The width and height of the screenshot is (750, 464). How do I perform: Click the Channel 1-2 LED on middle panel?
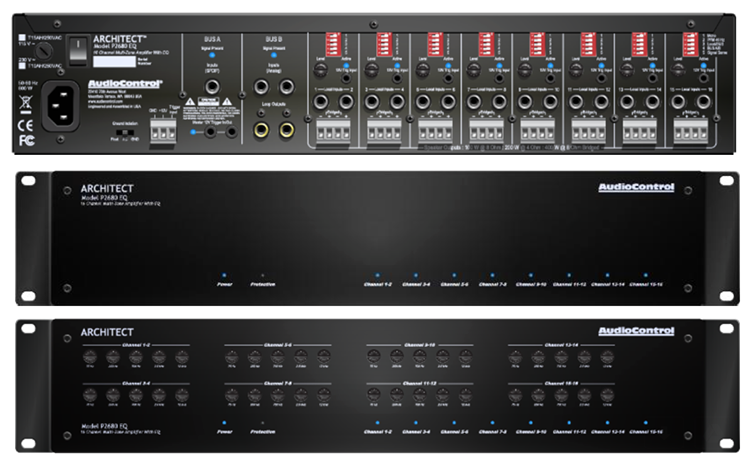(377, 275)
